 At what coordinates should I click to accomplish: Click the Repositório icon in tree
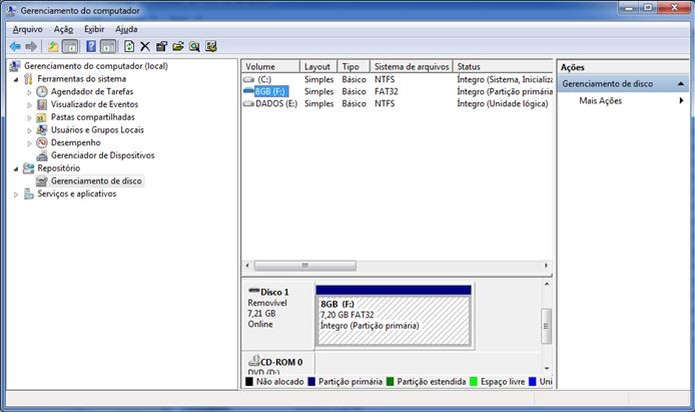(28, 168)
